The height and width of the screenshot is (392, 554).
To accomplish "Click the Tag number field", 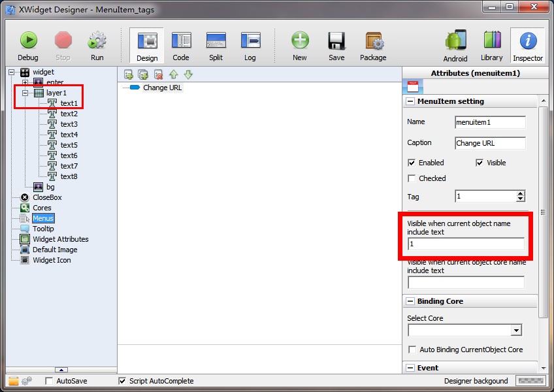I will tap(486, 196).
